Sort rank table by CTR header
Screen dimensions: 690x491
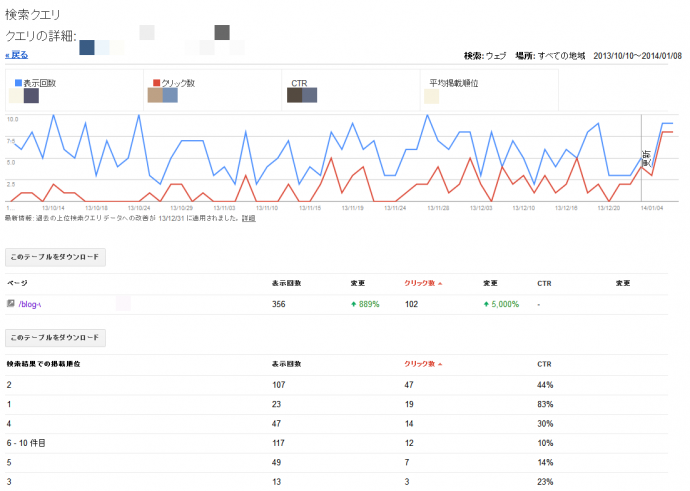(544, 364)
